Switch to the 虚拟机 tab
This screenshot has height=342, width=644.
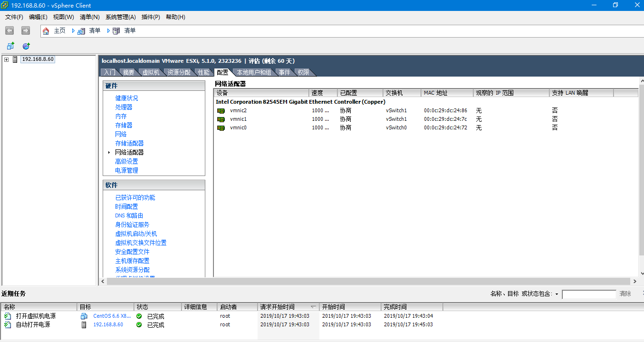click(151, 72)
